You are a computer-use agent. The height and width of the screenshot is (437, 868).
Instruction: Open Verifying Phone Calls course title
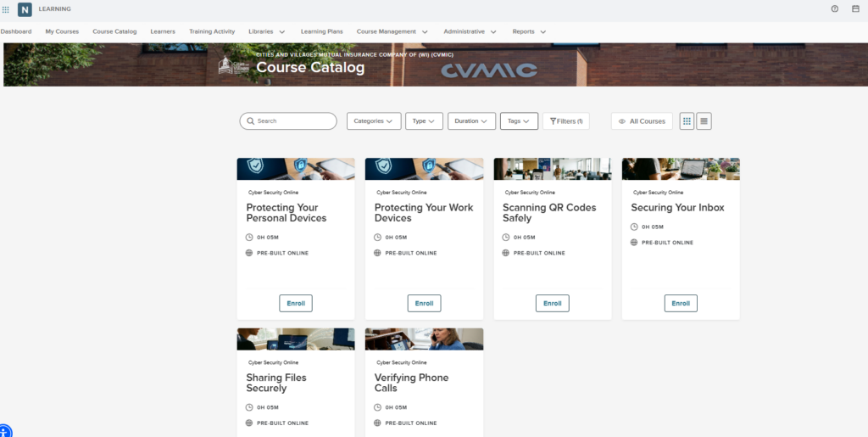coord(411,383)
